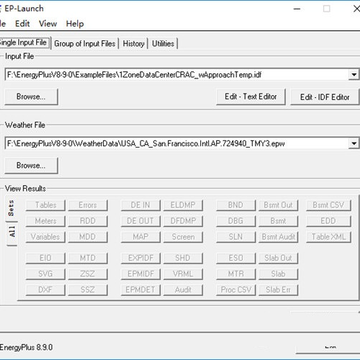Click the RDD results button
The image size is (360, 360).
point(88,221)
